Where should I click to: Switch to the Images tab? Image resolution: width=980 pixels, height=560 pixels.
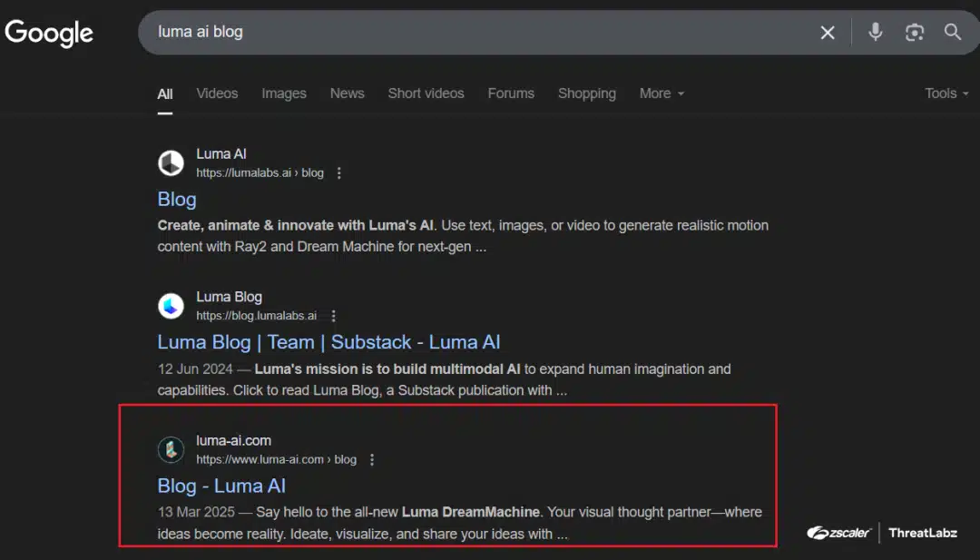click(x=283, y=93)
